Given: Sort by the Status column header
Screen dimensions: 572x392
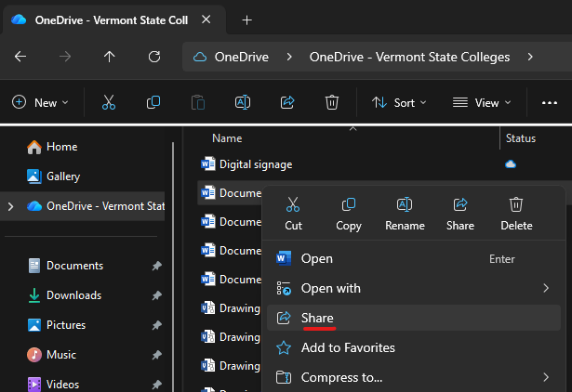Looking at the screenshot, I should tap(521, 138).
